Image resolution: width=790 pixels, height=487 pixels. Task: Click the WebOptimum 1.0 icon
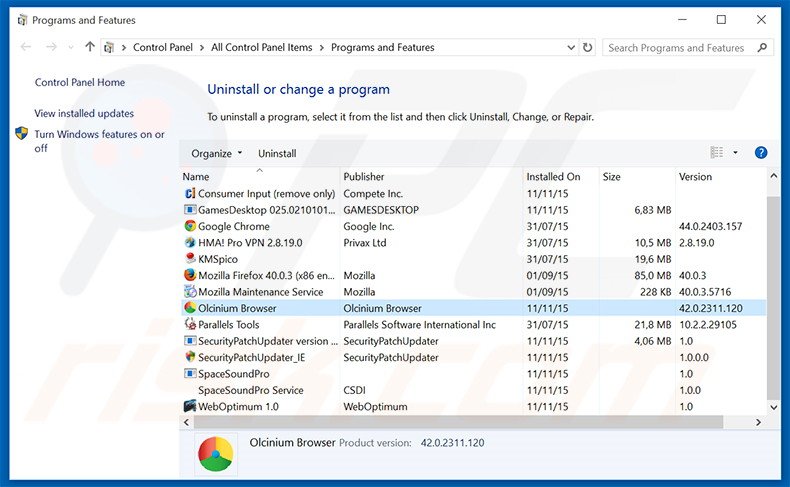pos(190,406)
